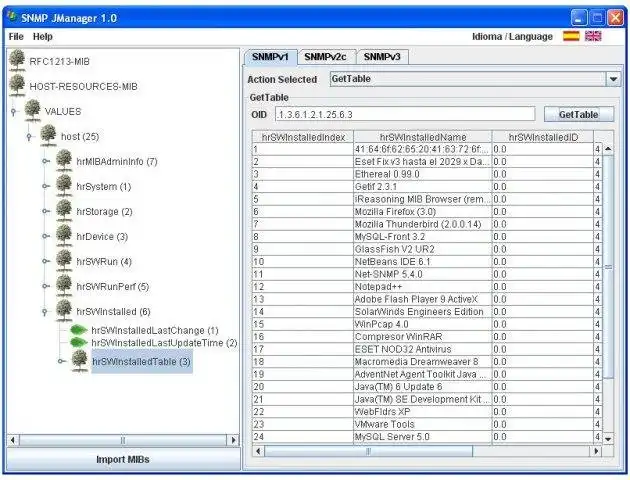The width and height of the screenshot is (630, 480).
Task: Select the VMware Tools table cell
Action: tap(422, 424)
